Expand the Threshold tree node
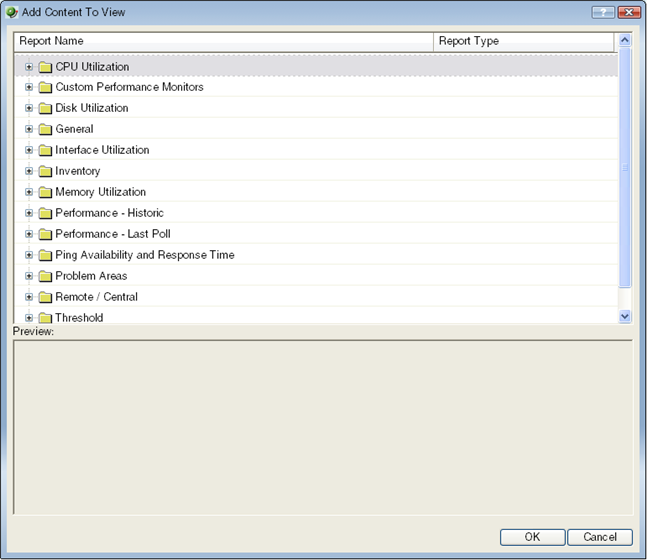 pos(29,318)
